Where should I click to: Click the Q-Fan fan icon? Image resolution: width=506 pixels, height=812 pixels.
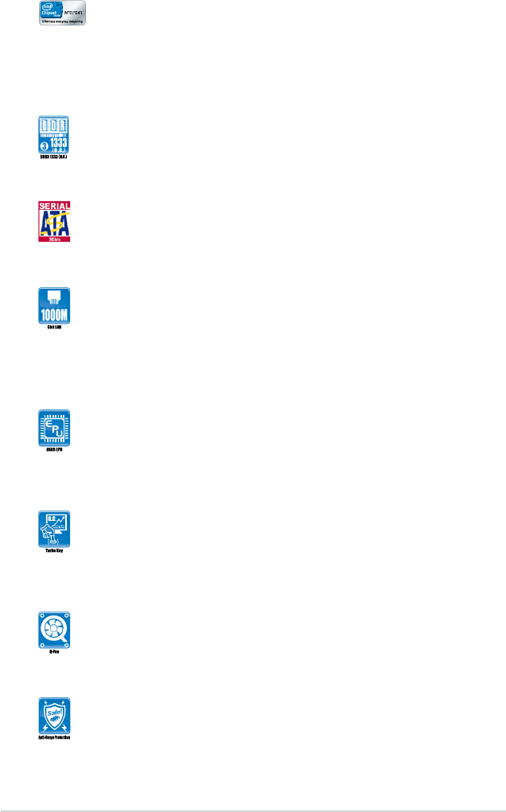[x=54, y=630]
